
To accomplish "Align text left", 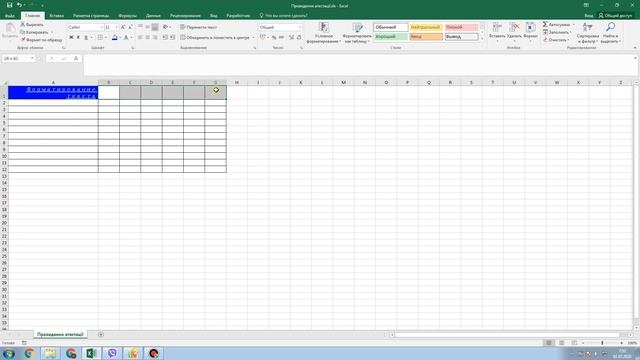I will tap(140, 37).
